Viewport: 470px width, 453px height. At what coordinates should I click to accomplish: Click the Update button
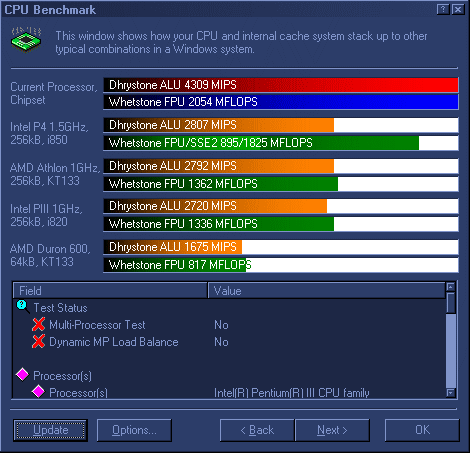click(x=51, y=430)
